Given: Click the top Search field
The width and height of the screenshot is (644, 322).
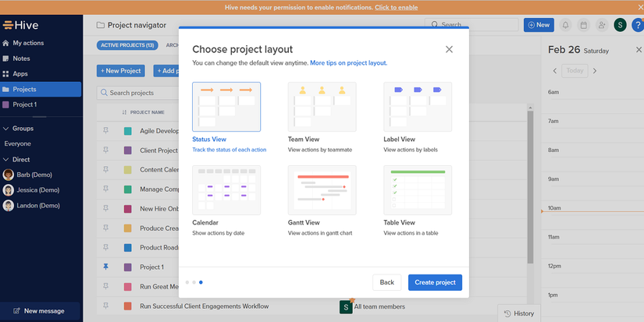Looking at the screenshot, I should pyautogui.click(x=471, y=25).
